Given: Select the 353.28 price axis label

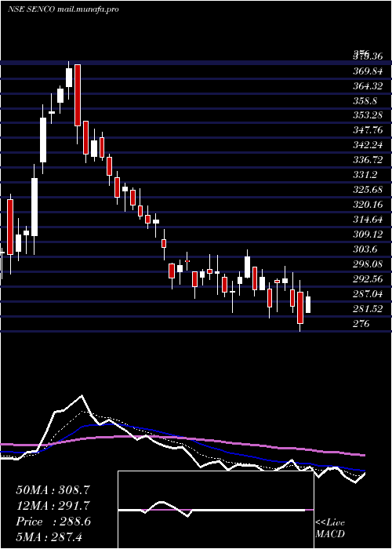Looking at the screenshot, I should (368, 116).
